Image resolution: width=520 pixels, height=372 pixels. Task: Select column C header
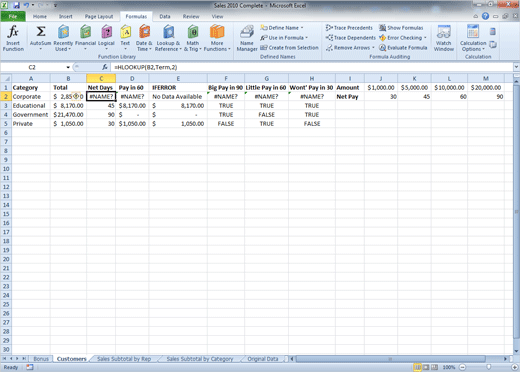(101, 79)
